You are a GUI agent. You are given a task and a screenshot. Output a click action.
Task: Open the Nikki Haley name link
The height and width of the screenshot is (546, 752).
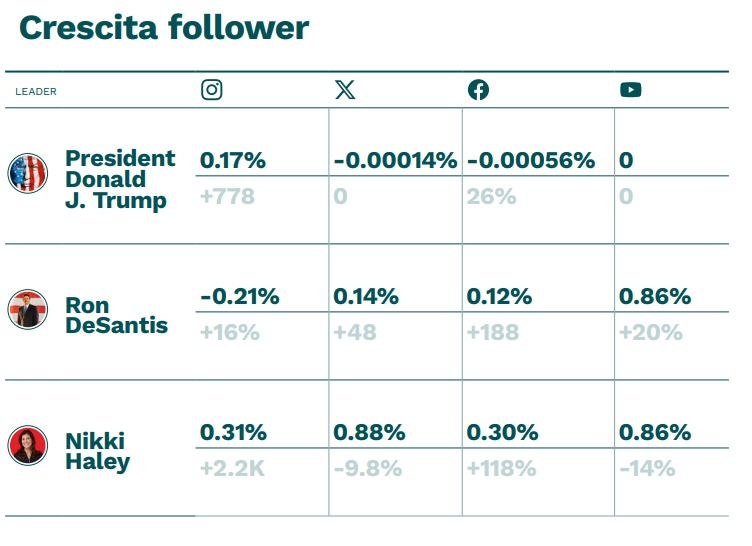coord(97,451)
